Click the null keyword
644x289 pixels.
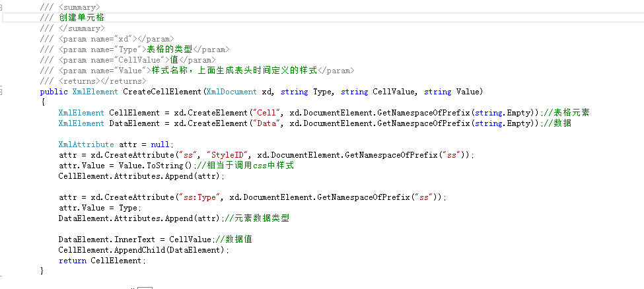click(160, 144)
